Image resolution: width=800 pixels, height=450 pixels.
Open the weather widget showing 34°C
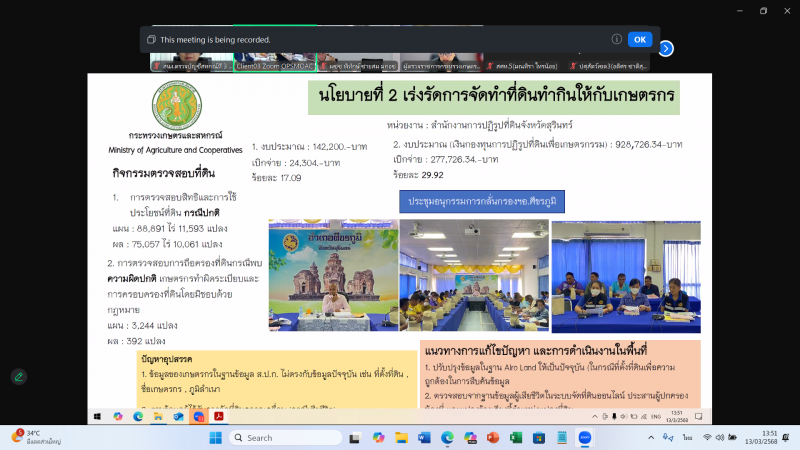37,437
